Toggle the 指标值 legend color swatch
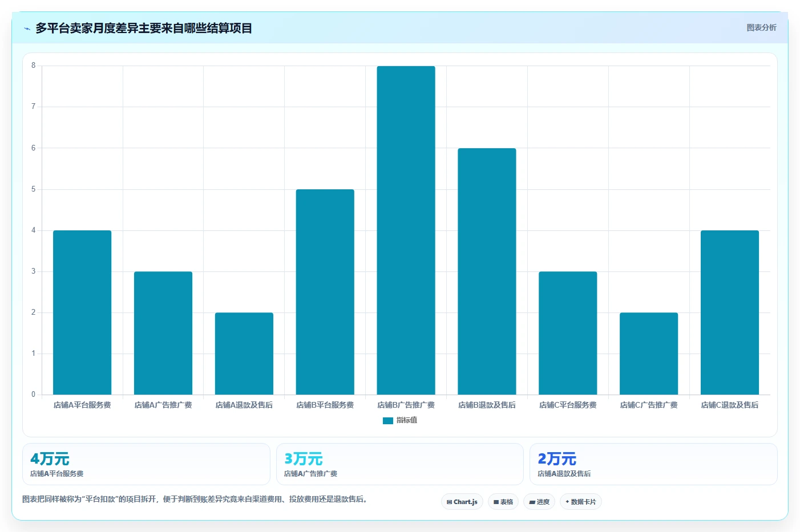The height and width of the screenshot is (532, 800). (x=388, y=421)
